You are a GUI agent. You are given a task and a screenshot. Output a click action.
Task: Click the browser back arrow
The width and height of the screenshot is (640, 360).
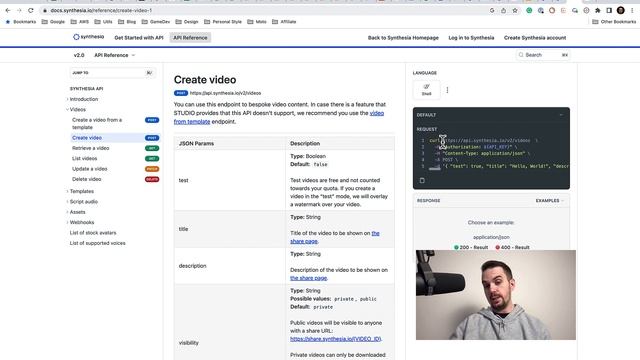pyautogui.click(x=8, y=10)
